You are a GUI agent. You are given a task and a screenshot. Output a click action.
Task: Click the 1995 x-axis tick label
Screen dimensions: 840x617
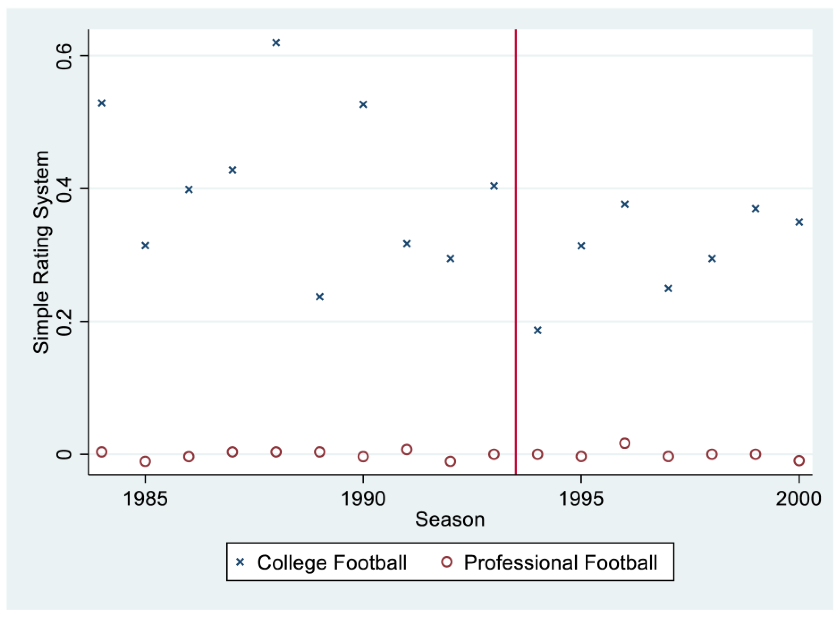click(x=581, y=499)
